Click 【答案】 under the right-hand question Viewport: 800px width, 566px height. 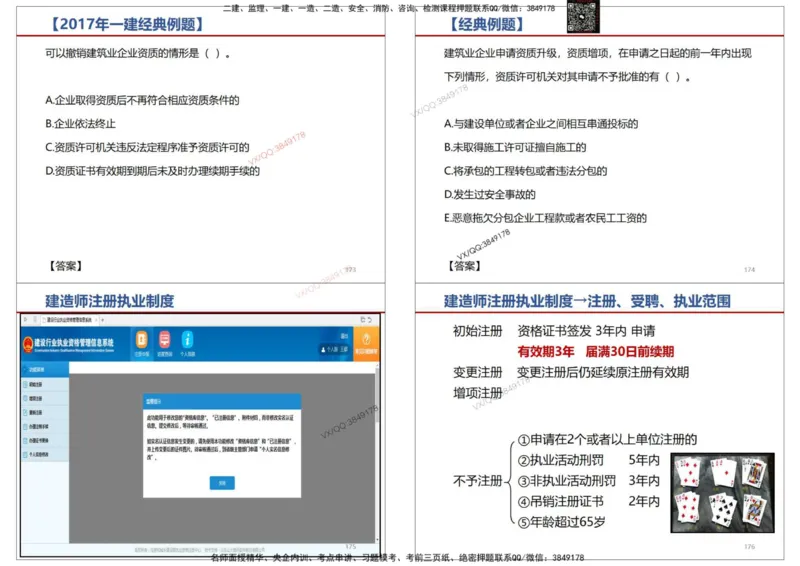[x=464, y=266]
